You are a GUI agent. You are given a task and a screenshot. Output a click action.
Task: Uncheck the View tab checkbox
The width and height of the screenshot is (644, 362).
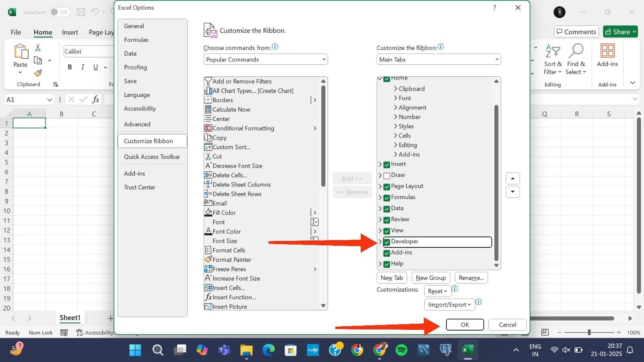[x=387, y=231]
